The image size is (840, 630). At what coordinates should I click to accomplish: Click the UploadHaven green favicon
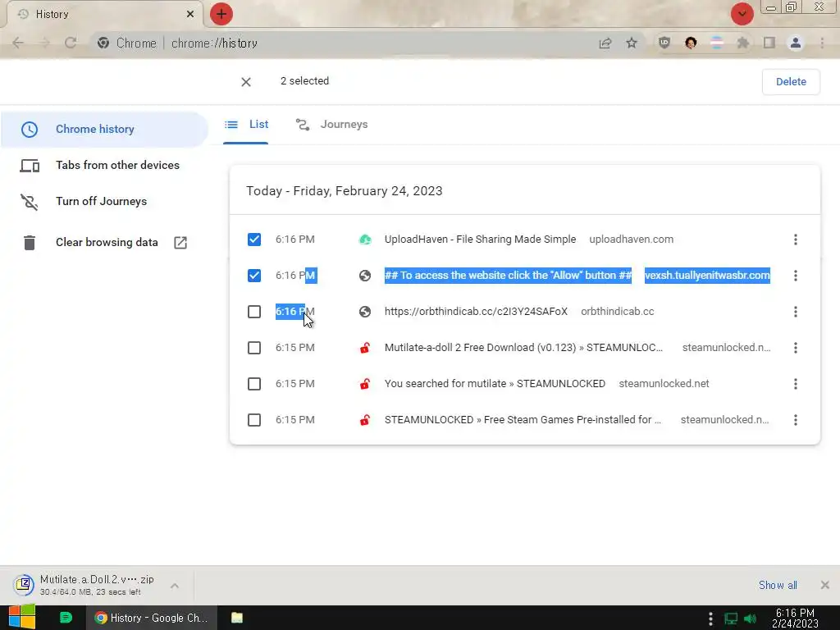pos(365,240)
